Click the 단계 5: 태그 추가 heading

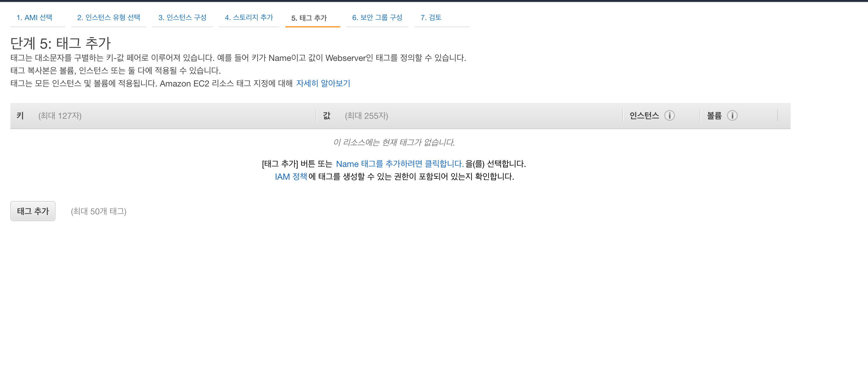tap(61, 43)
